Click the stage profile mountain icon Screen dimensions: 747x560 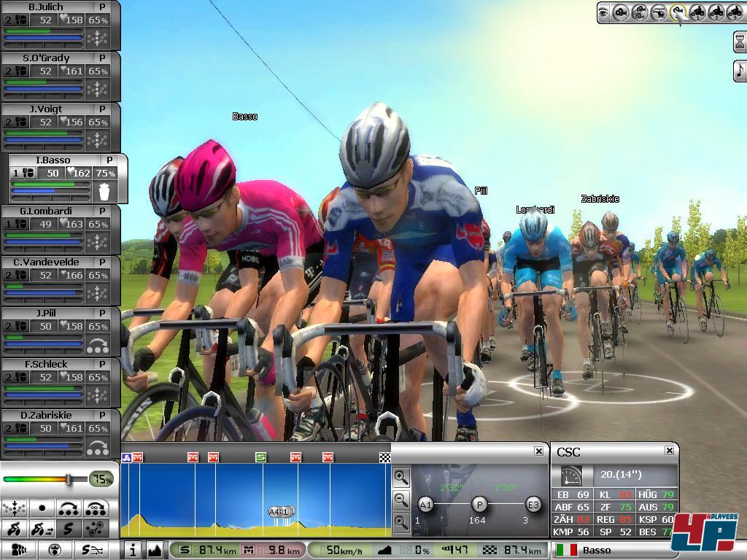tap(154, 550)
